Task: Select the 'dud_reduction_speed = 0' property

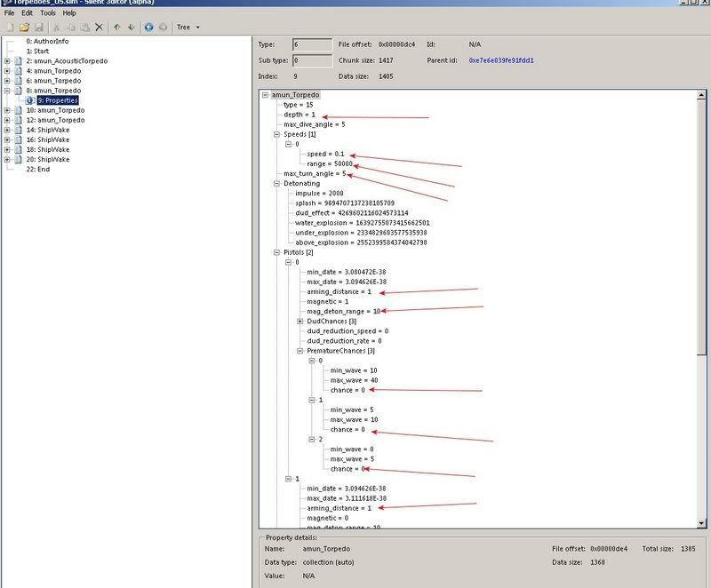Action: (348, 331)
